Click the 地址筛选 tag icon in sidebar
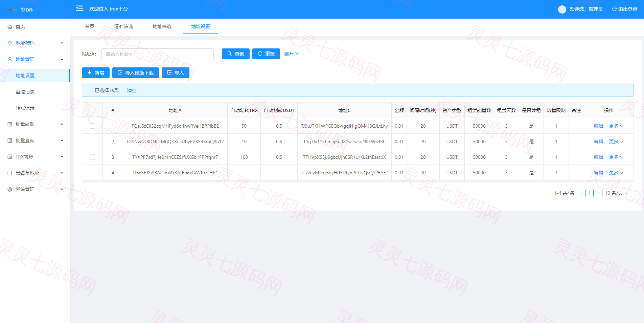This screenshot has width=644, height=323. 10,43
